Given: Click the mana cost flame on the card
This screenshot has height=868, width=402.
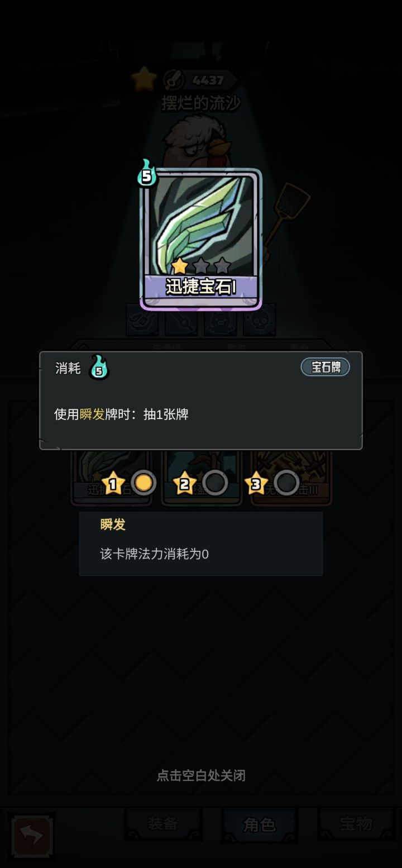Looking at the screenshot, I should point(146,174).
